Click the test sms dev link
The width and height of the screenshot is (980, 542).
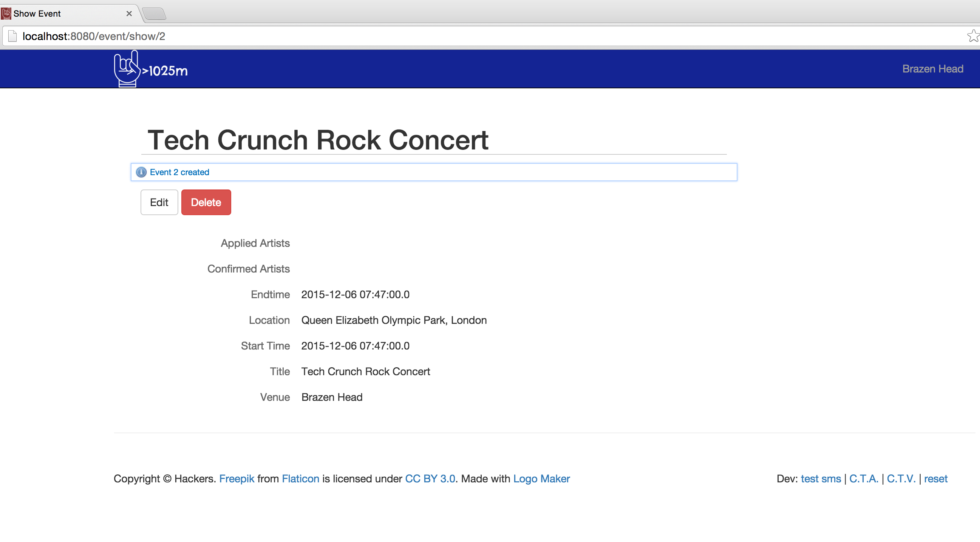coord(821,479)
